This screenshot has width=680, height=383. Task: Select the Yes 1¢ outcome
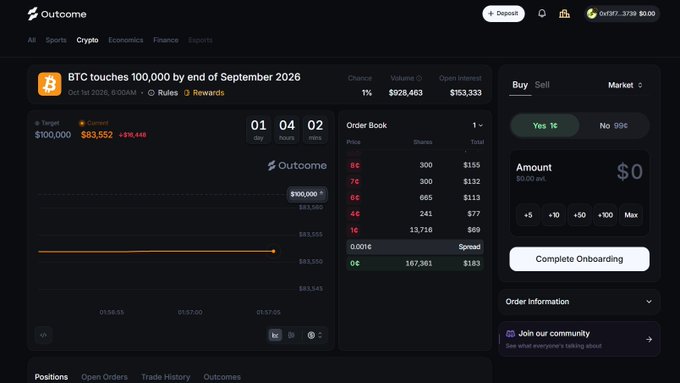(x=545, y=125)
